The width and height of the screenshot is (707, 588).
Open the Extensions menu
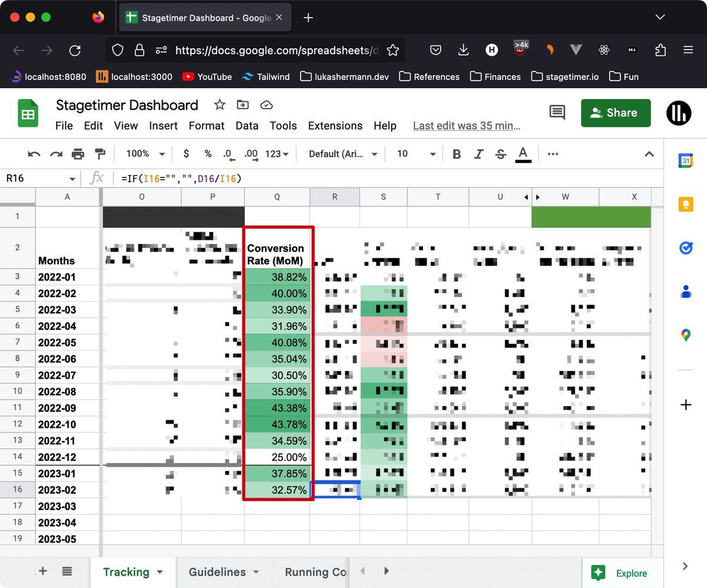click(335, 125)
